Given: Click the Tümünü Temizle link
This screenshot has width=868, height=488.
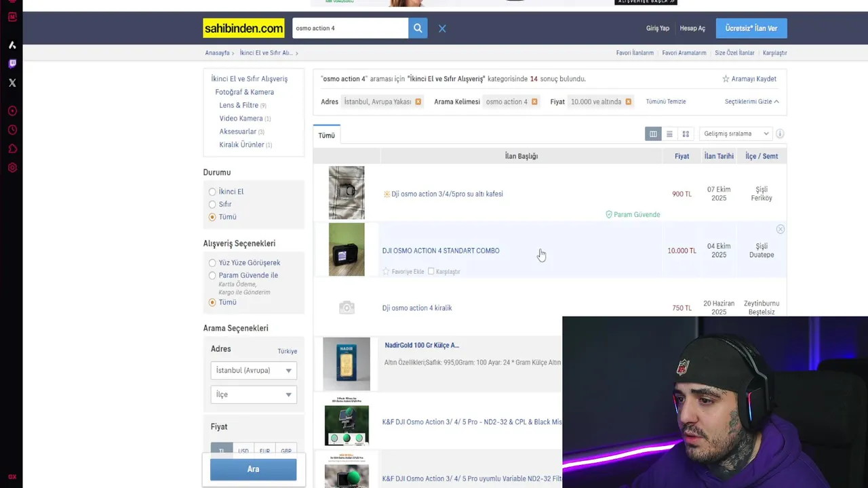Looking at the screenshot, I should 666,102.
